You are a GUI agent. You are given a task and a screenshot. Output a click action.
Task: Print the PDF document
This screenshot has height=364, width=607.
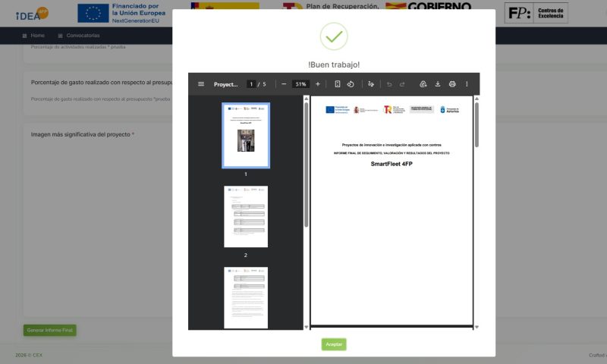(x=452, y=84)
